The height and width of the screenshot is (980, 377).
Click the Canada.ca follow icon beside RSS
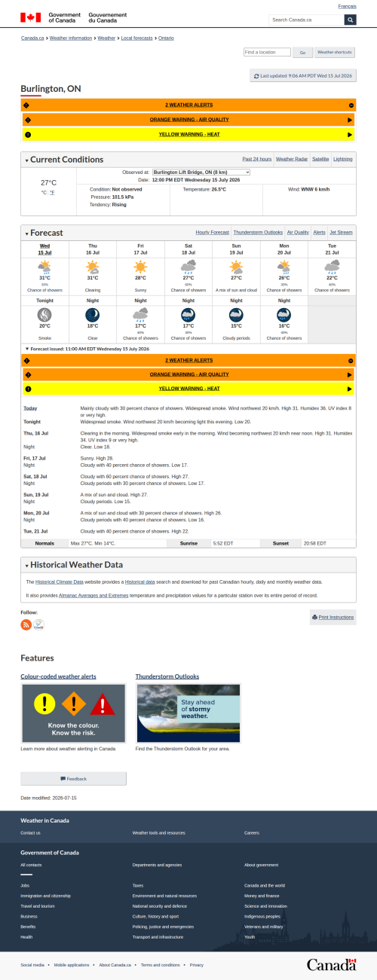click(x=38, y=624)
